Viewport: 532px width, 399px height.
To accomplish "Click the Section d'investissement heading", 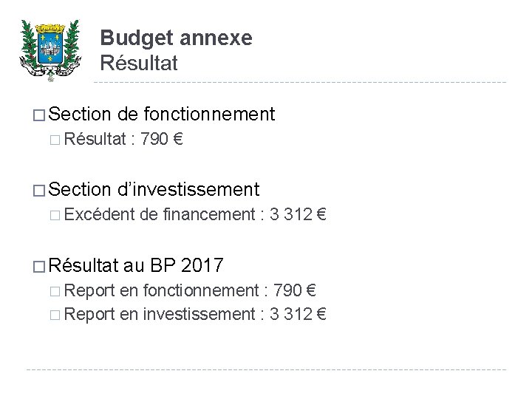I will [x=154, y=190].
